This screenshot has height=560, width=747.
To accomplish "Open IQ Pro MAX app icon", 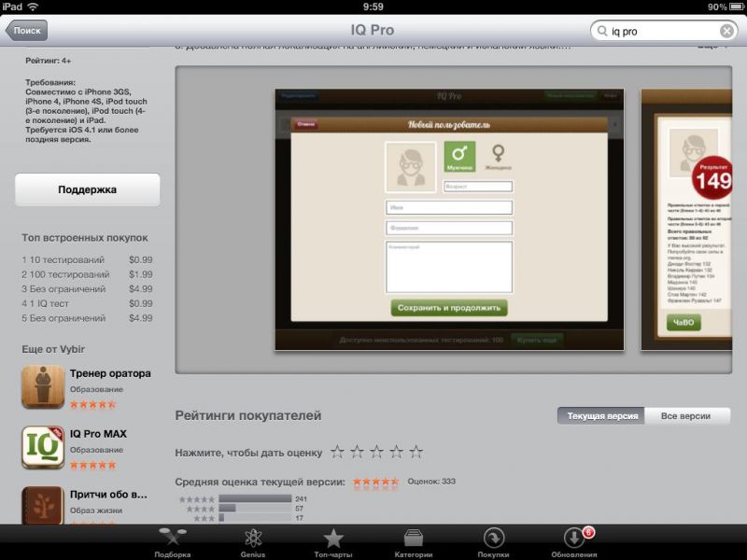I will tap(43, 448).
